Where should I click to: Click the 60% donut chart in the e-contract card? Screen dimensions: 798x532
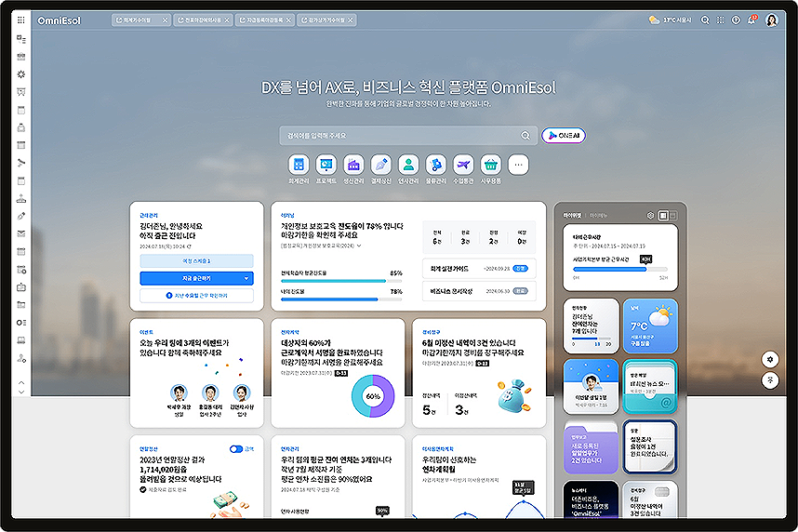click(373, 396)
